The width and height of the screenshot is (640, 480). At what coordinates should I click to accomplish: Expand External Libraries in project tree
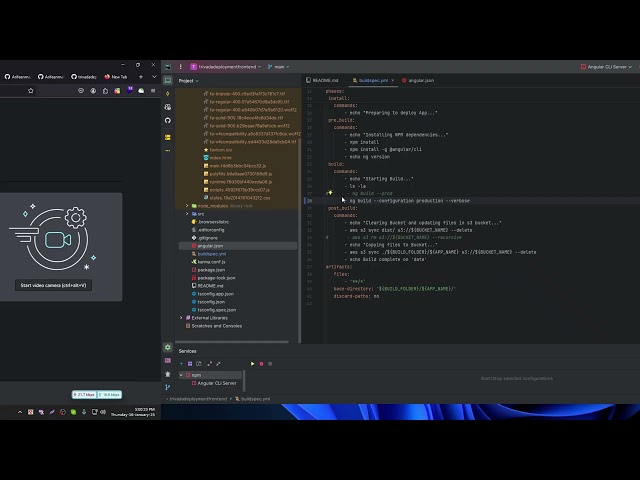[181, 318]
